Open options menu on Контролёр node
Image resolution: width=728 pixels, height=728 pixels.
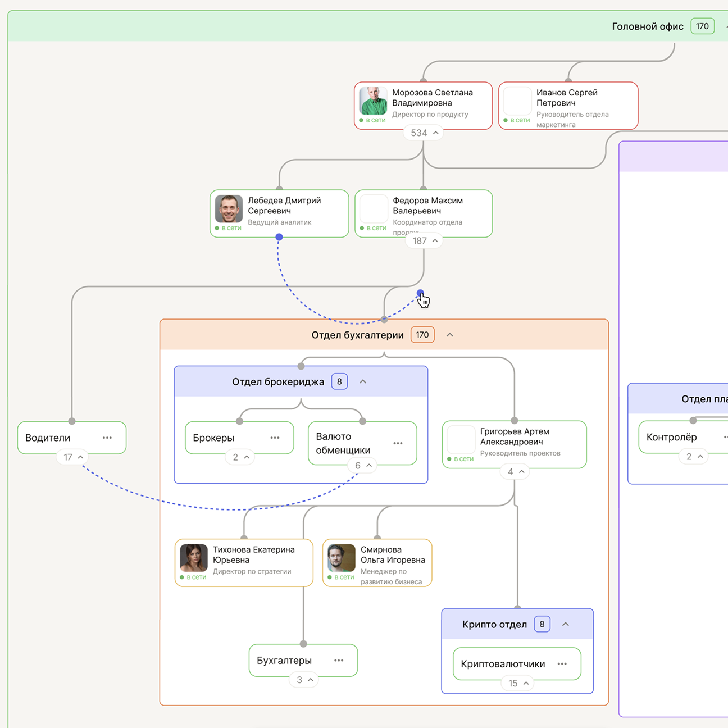coord(726,437)
